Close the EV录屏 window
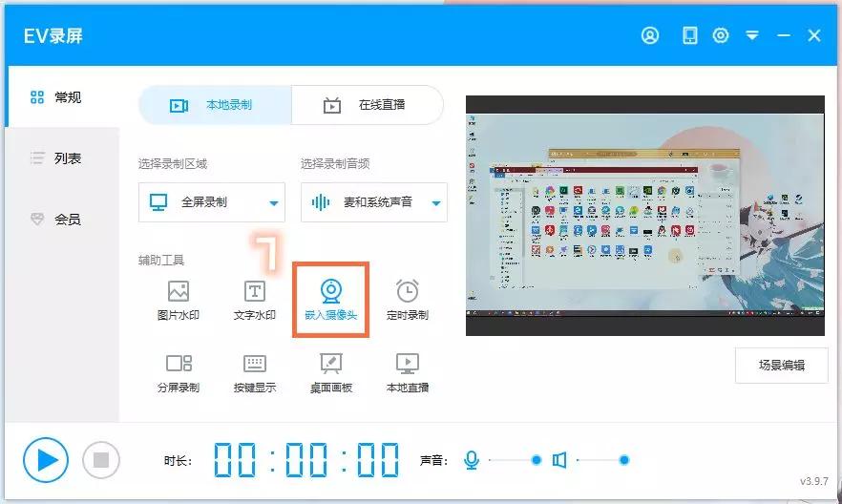The width and height of the screenshot is (842, 504). (x=814, y=35)
